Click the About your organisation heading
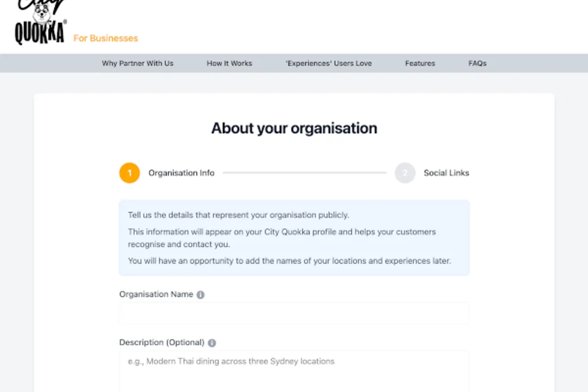This screenshot has width=588, height=392. tap(294, 128)
